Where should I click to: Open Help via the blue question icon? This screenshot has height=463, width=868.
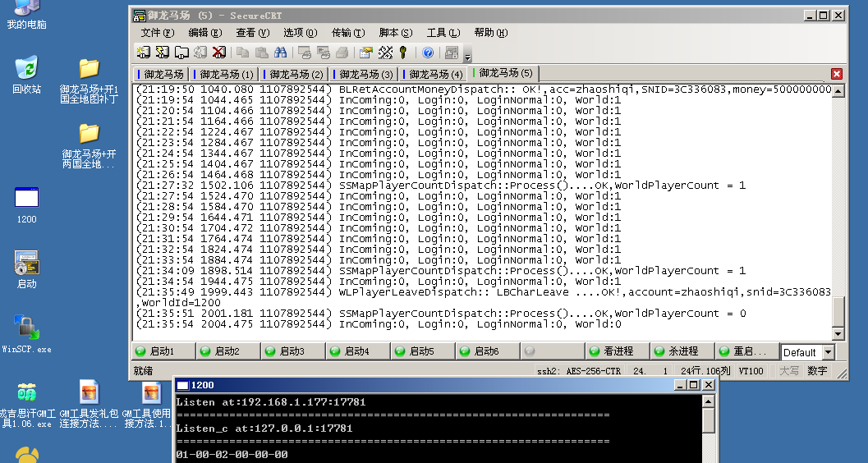(428, 53)
